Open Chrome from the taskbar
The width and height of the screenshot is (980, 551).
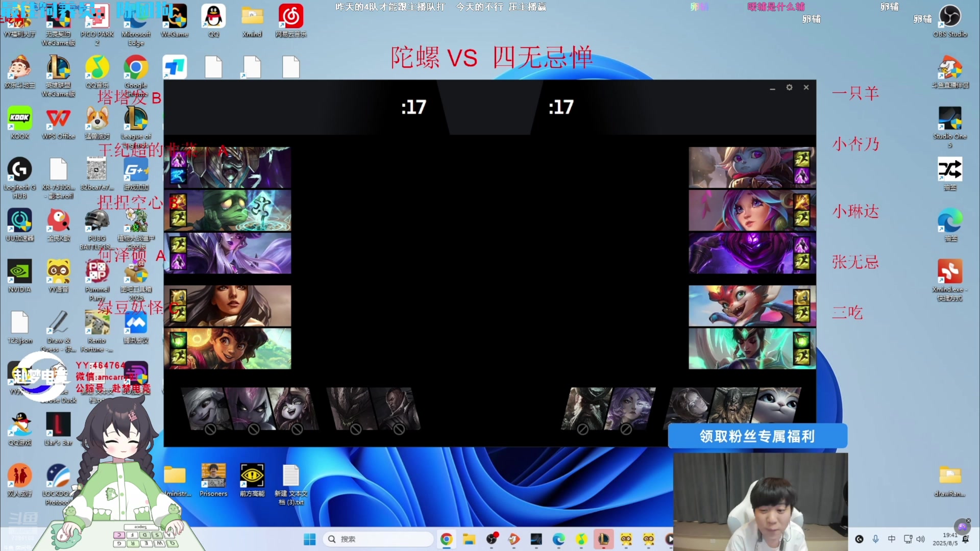(x=446, y=539)
